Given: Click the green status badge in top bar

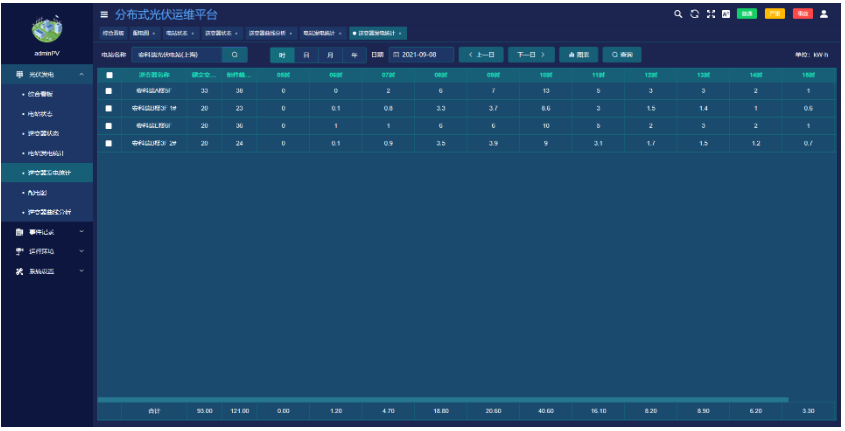Looking at the screenshot, I should pos(747,14).
